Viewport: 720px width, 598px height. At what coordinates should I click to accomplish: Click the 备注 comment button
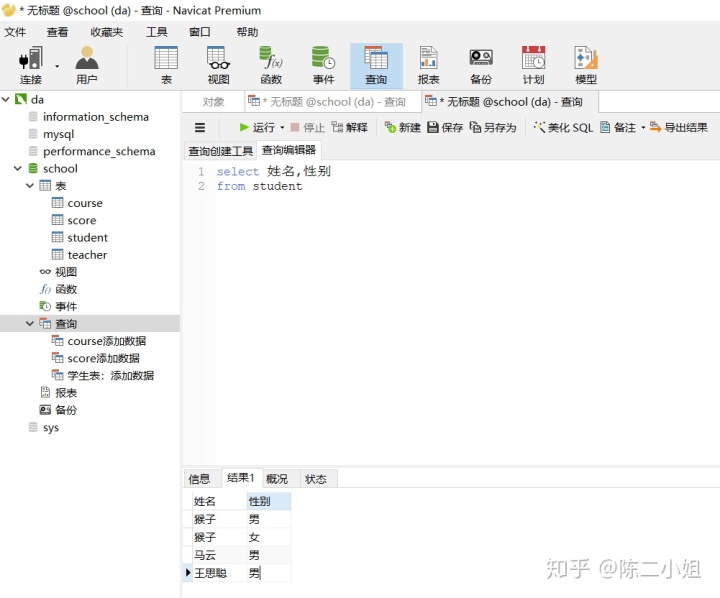618,127
